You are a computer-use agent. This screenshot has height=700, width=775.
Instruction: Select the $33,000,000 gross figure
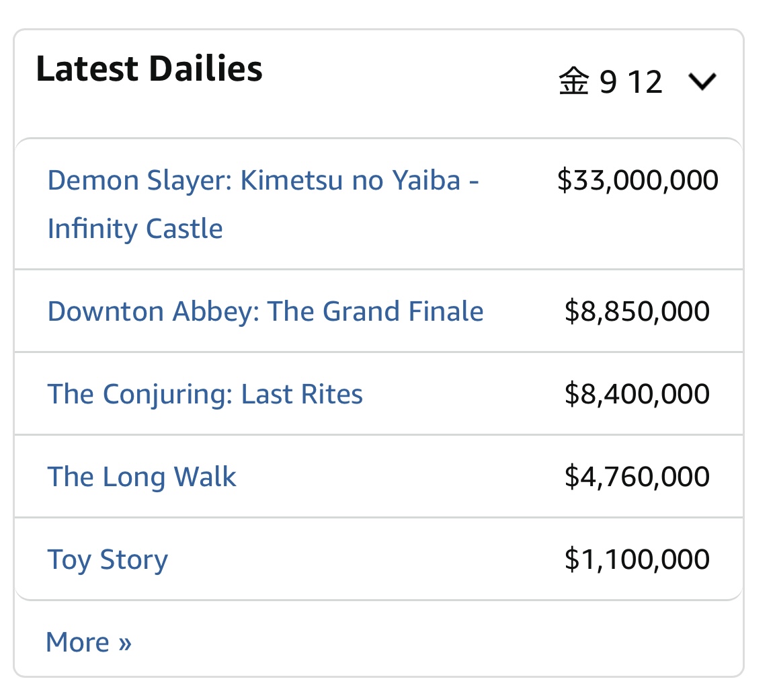[638, 180]
